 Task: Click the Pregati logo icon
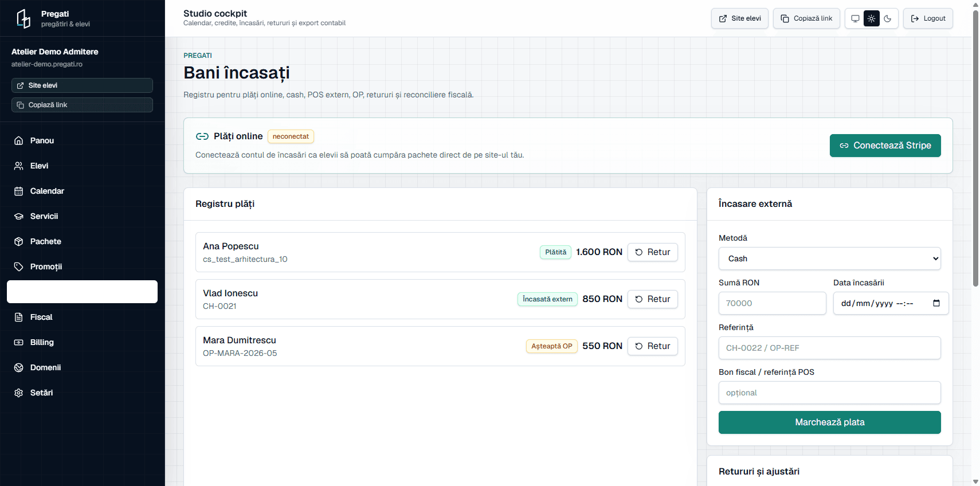23,18
